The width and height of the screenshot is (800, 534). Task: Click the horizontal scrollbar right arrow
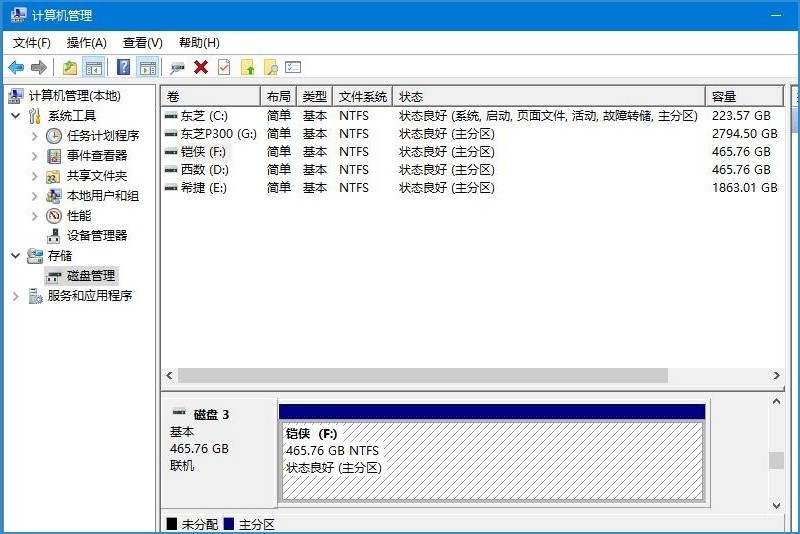tap(777, 375)
